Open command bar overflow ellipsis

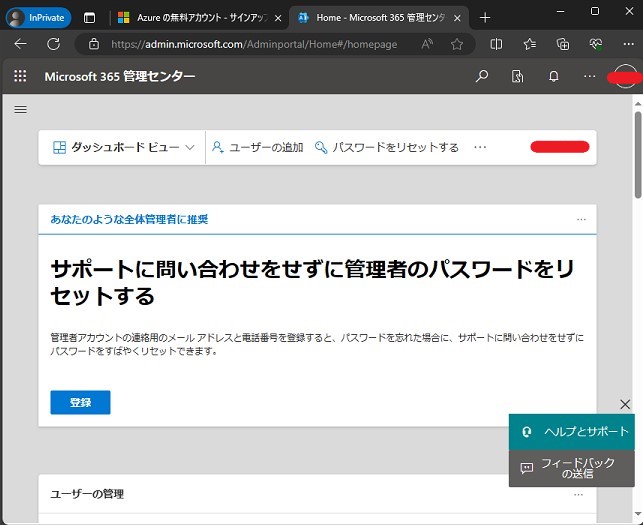[x=480, y=147]
